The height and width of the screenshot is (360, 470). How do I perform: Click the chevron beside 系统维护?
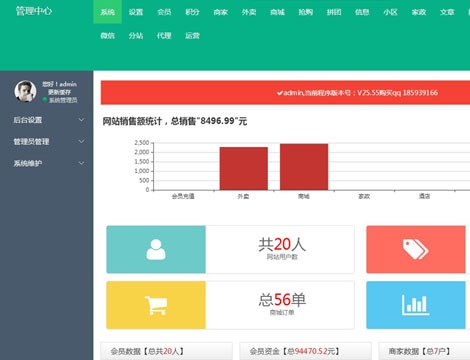[x=81, y=163]
